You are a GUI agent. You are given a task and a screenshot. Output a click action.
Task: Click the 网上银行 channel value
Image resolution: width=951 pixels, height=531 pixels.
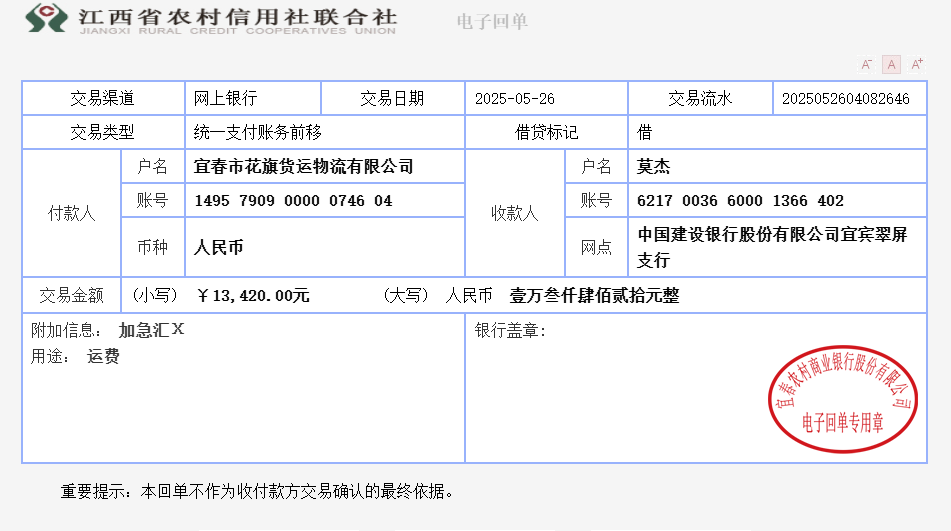coord(226,98)
